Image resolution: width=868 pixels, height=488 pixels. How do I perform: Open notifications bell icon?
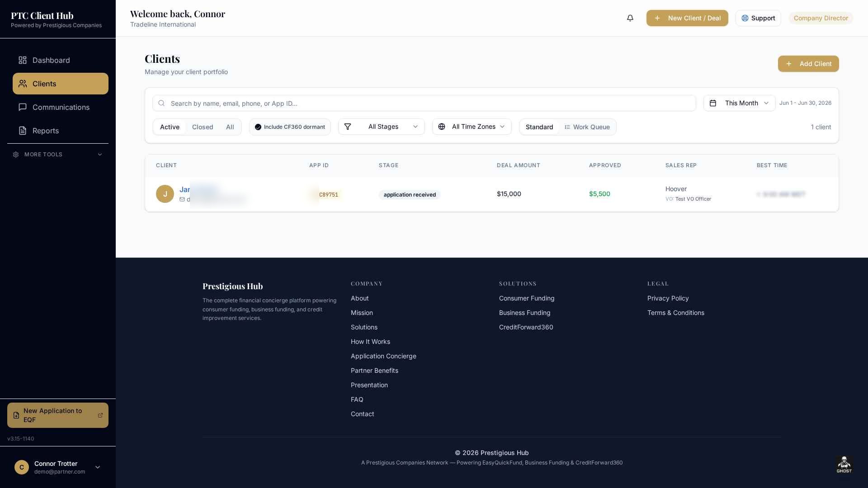630,18
